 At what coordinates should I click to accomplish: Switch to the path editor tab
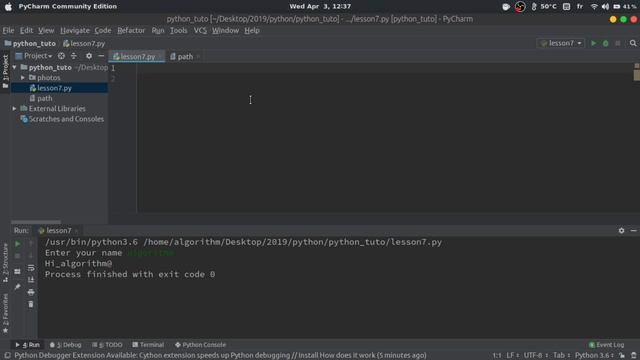click(x=184, y=57)
